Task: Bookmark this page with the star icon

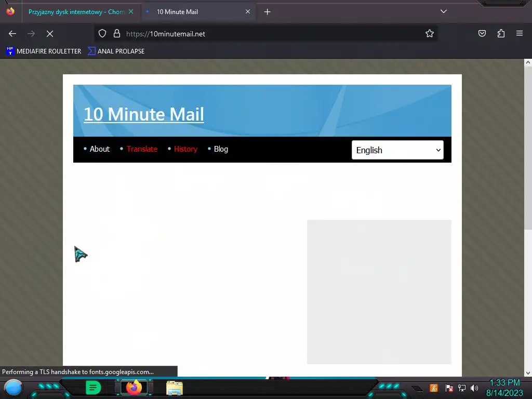Action: point(430,33)
